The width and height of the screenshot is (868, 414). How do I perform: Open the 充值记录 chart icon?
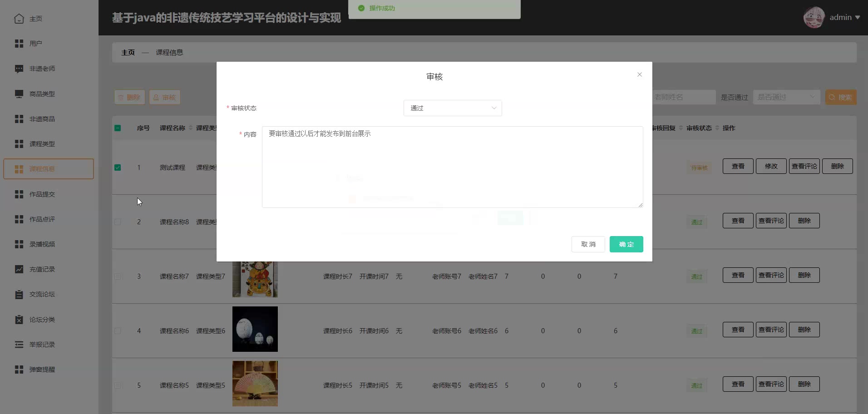click(x=19, y=269)
